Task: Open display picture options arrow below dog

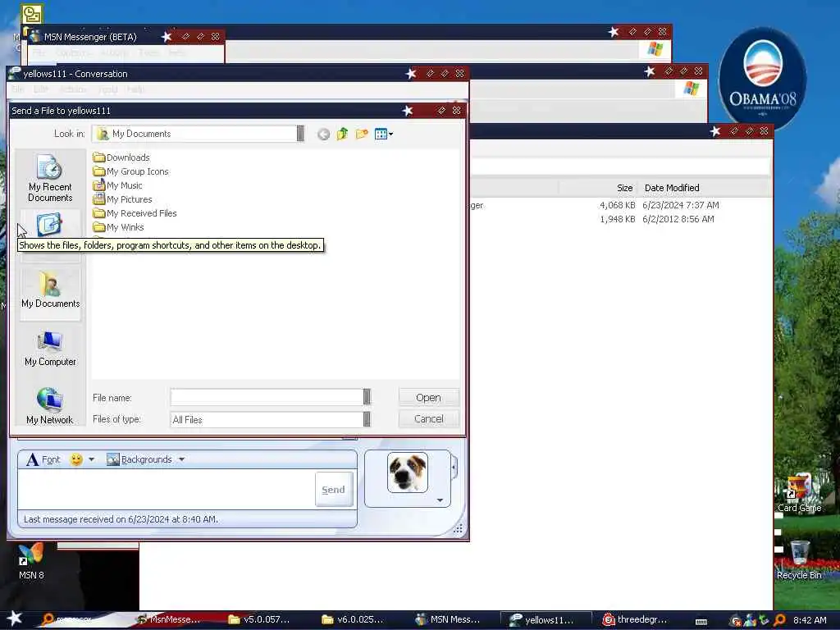Action: pos(440,500)
